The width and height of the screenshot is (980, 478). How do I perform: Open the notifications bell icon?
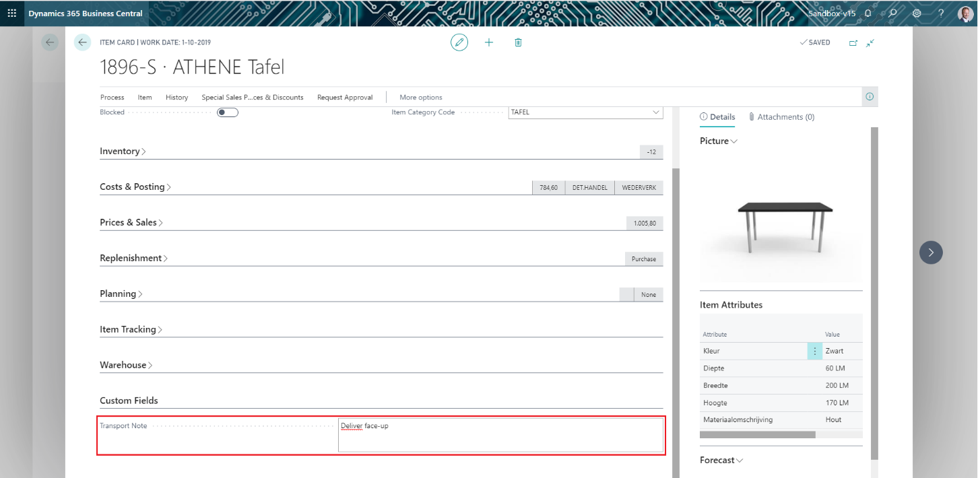[868, 13]
